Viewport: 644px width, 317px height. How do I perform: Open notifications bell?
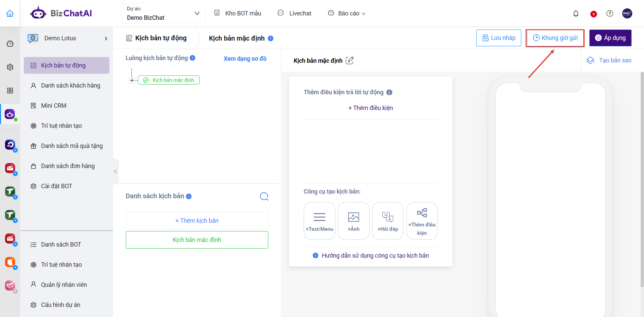(576, 13)
